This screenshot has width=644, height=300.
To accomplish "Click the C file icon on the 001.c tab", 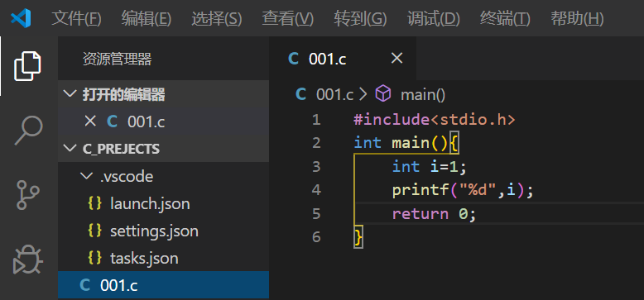I will (293, 59).
